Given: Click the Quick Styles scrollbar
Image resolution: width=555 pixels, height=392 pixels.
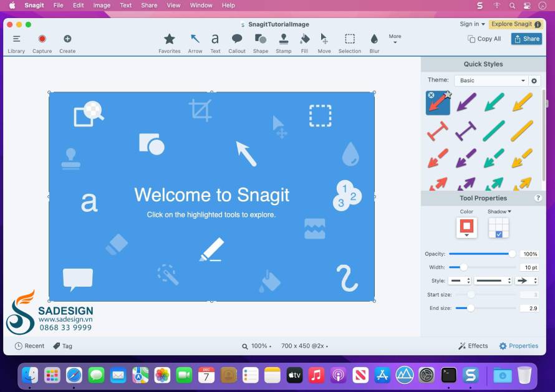Looking at the screenshot, I should (543, 136).
